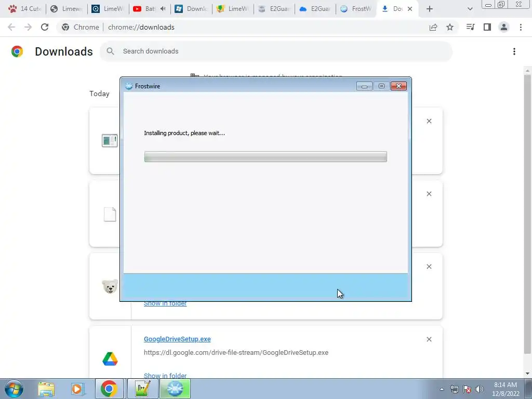Click the Frostwire title bar icon
Screen dimensions: 532x399
tap(129, 86)
